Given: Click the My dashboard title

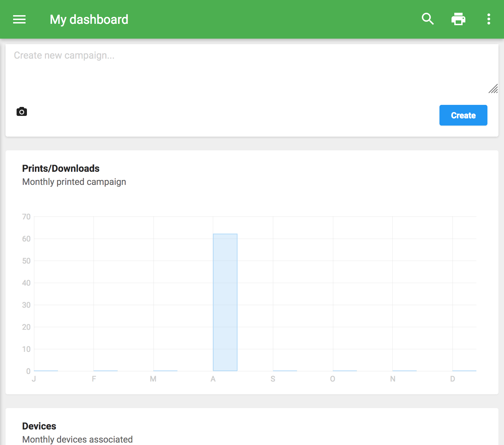Looking at the screenshot, I should pos(89,20).
